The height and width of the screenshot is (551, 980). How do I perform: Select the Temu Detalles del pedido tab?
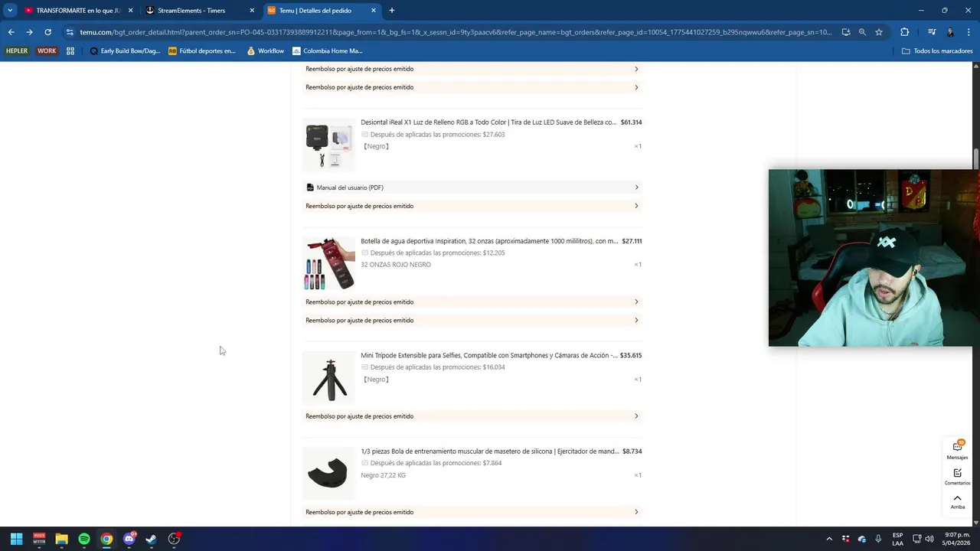tap(322, 11)
